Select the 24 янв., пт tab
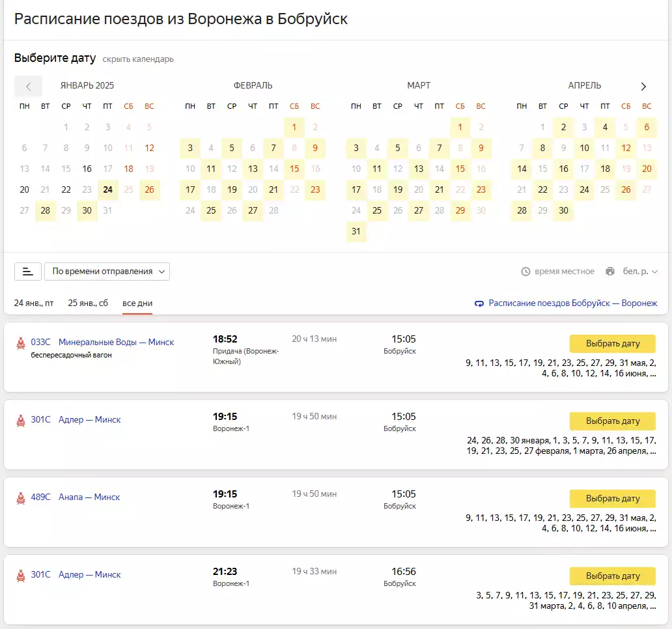This screenshot has width=672, height=629. click(34, 303)
